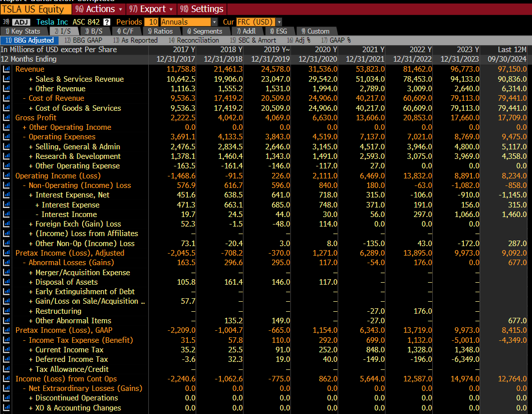Open chart icon beside Discontinued Operations

tap(6, 398)
